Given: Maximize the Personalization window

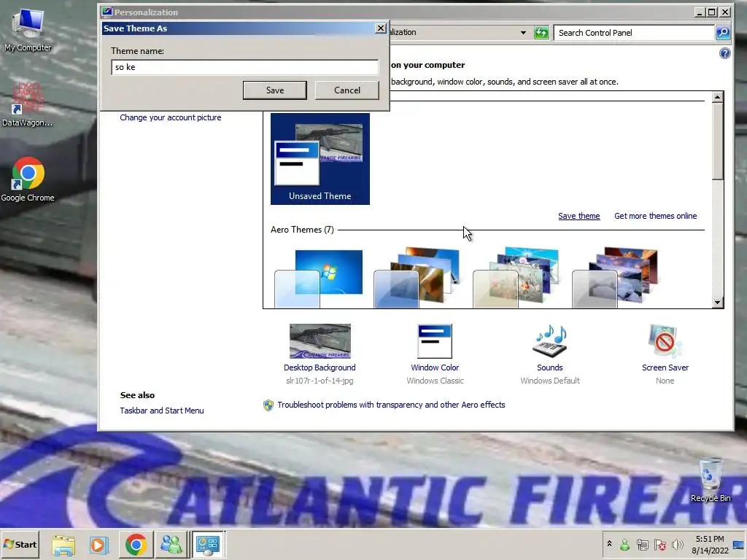Looking at the screenshot, I should tap(712, 12).
